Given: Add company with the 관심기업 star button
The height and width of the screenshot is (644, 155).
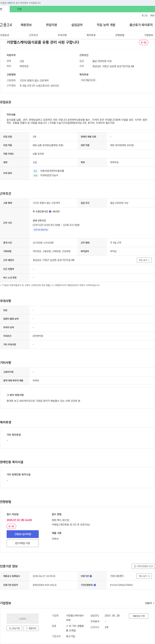Looking at the screenshot, I should tap(14, 628).
